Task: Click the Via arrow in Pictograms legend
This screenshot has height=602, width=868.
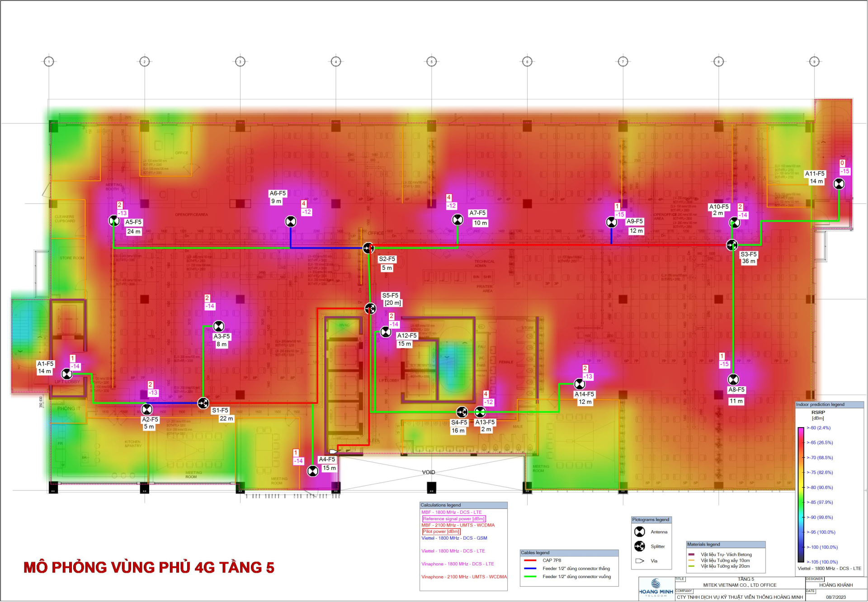Action: coord(640,561)
